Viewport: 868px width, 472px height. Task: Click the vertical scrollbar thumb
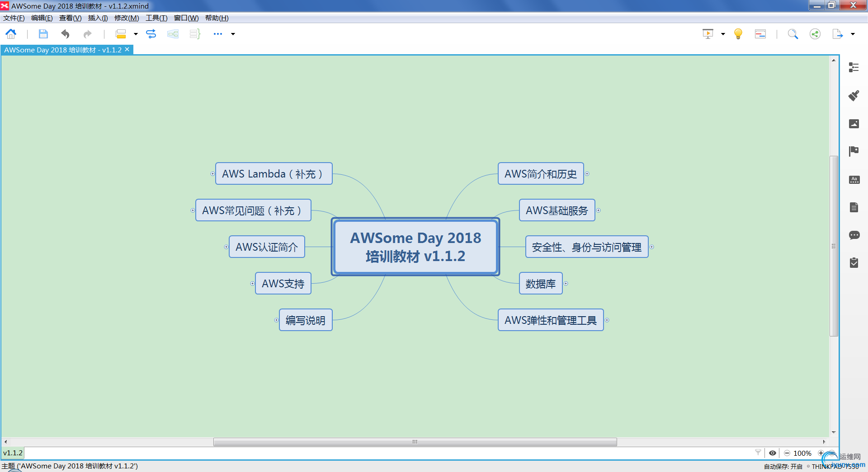(834, 246)
